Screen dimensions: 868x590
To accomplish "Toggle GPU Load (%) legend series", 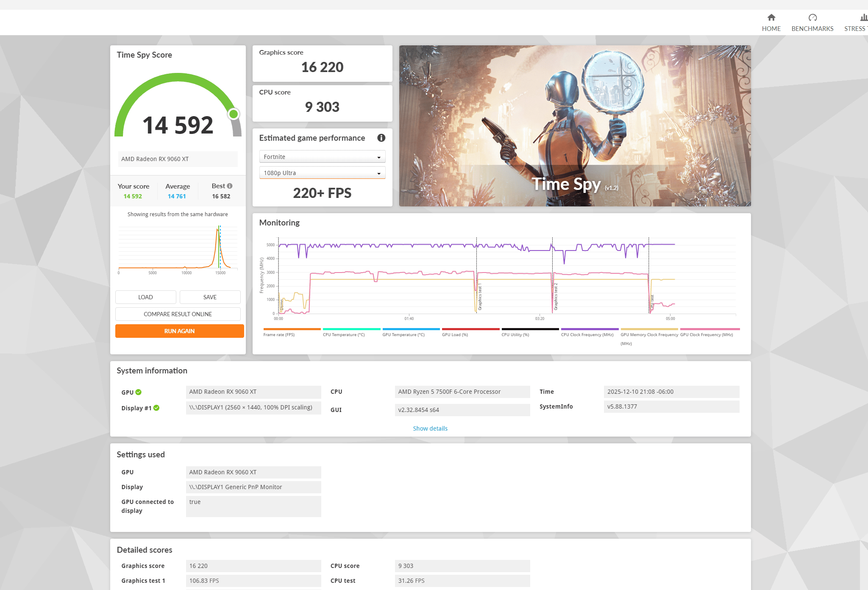I will (x=455, y=334).
